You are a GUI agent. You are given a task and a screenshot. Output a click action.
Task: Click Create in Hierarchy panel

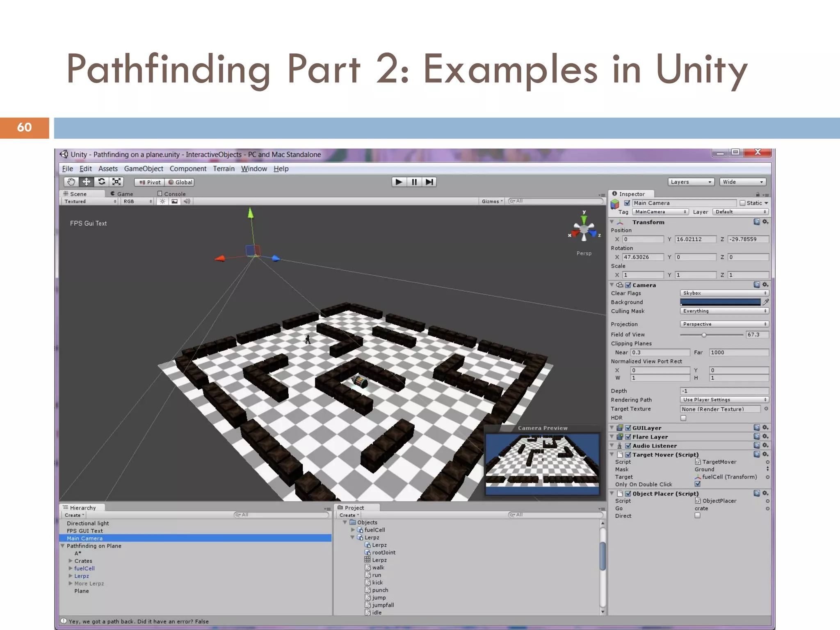[x=74, y=515]
